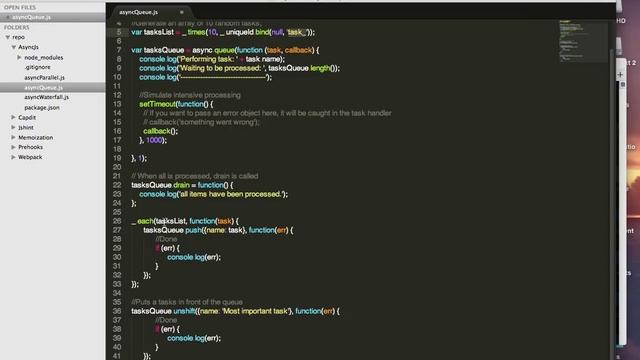640x360 pixels.
Task: Click the minimap code preview
Action: click(x=582, y=41)
